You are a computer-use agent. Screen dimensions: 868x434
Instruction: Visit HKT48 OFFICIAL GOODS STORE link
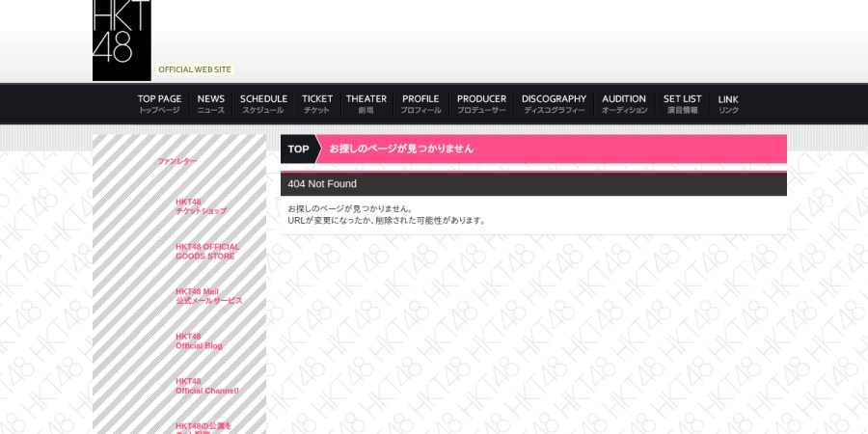click(207, 252)
